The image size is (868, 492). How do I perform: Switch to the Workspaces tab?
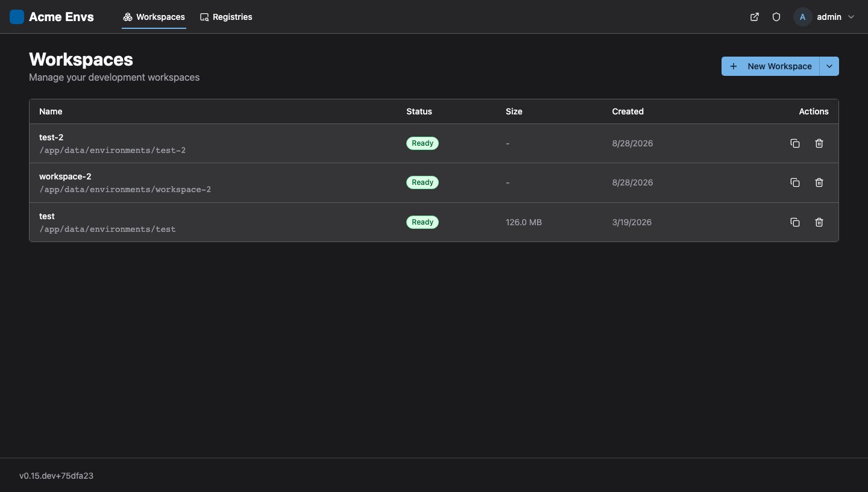click(x=154, y=17)
